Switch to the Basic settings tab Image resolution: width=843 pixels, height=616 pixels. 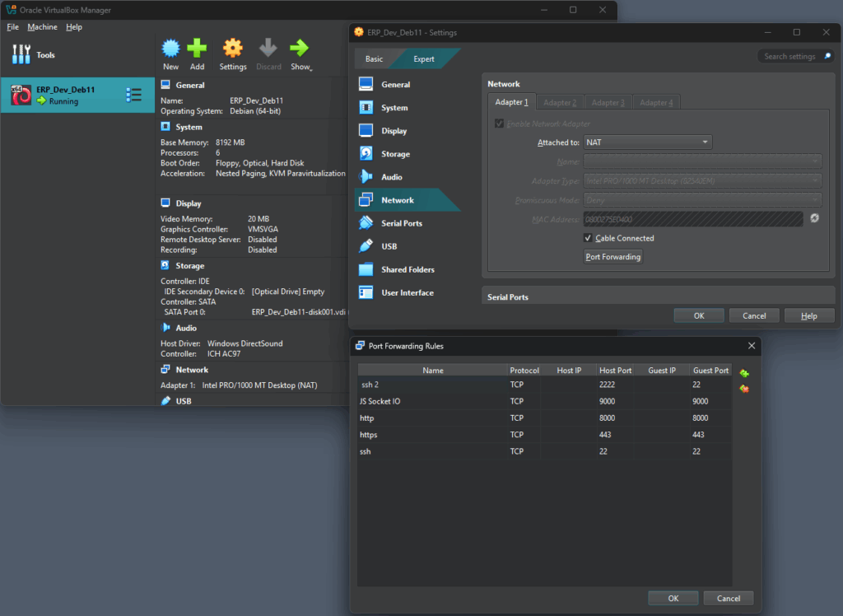[375, 58]
